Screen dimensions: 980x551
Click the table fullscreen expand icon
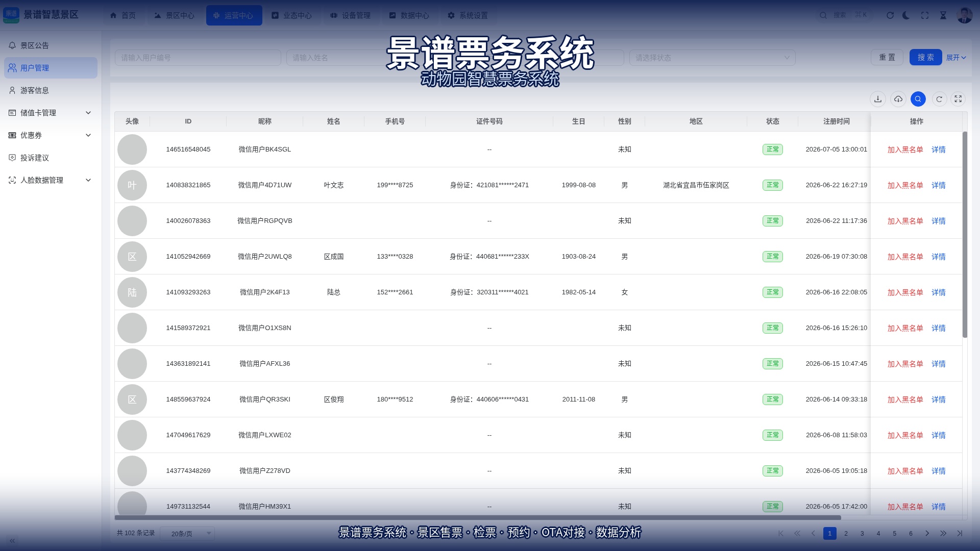[959, 99]
